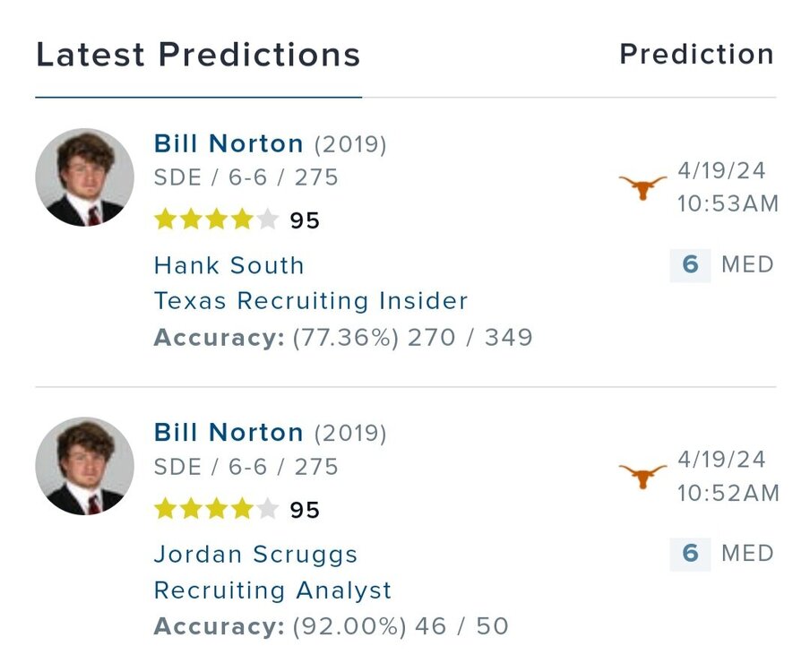
Task: Open Jordan Scruggs' forecaster profile
Action: click(255, 555)
